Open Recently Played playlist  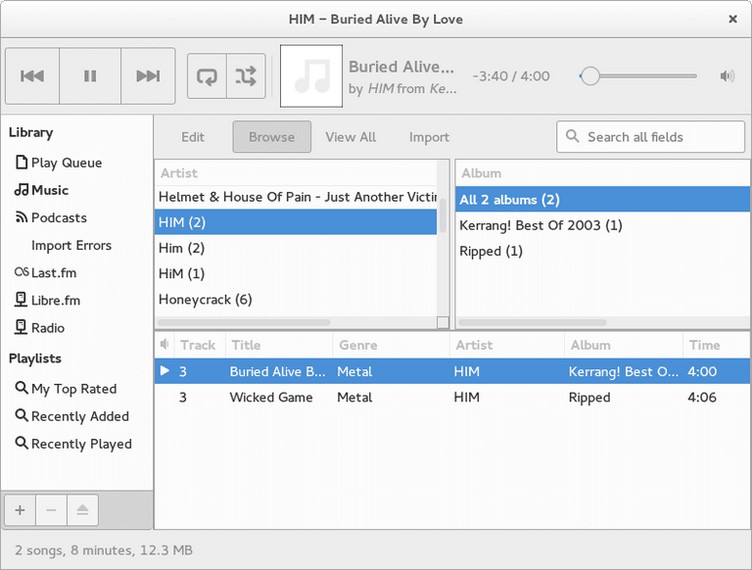(x=73, y=443)
